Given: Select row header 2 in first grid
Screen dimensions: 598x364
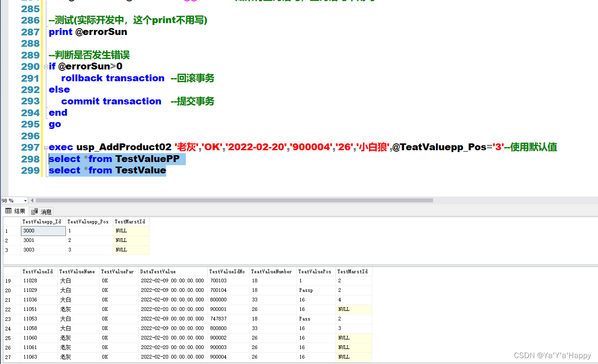Looking at the screenshot, I should [x=12, y=240].
